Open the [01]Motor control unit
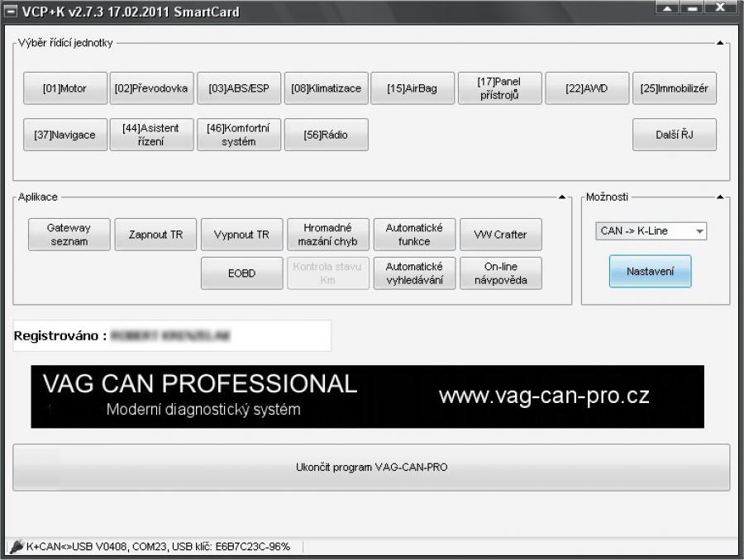The height and width of the screenshot is (560, 744). 65,88
